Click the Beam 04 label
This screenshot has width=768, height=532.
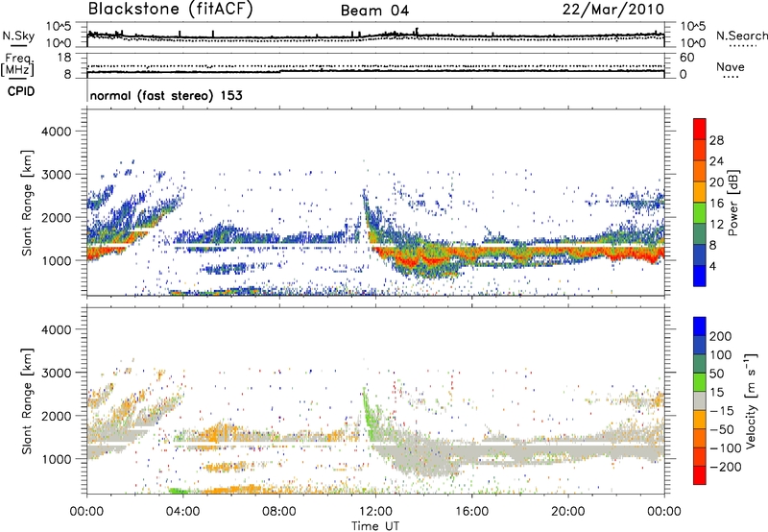[x=374, y=11]
